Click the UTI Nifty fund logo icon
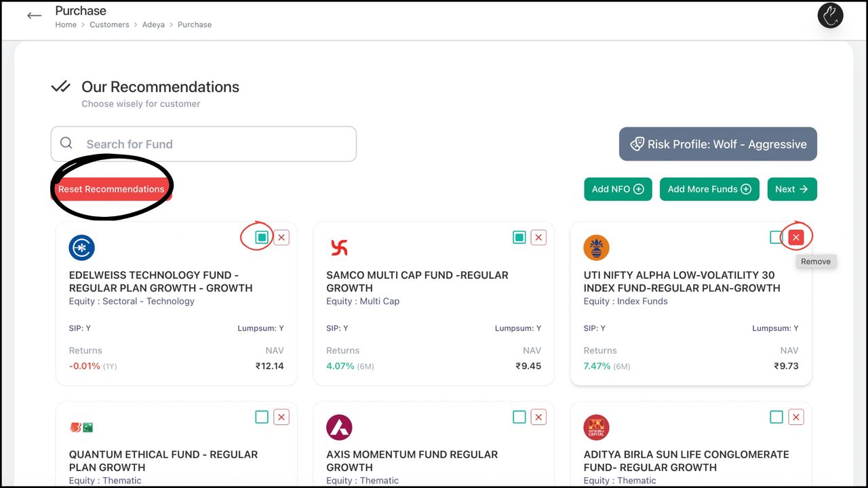The image size is (868, 488). tap(596, 248)
